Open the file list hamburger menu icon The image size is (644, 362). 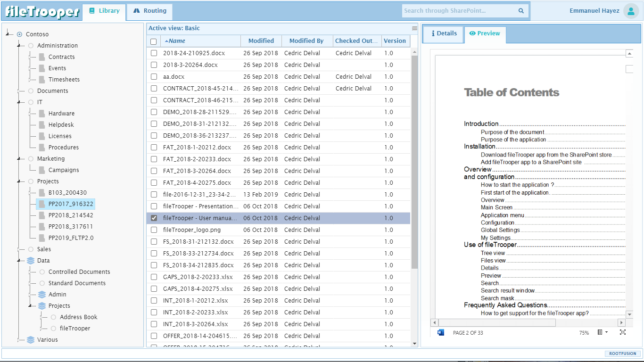click(x=414, y=28)
